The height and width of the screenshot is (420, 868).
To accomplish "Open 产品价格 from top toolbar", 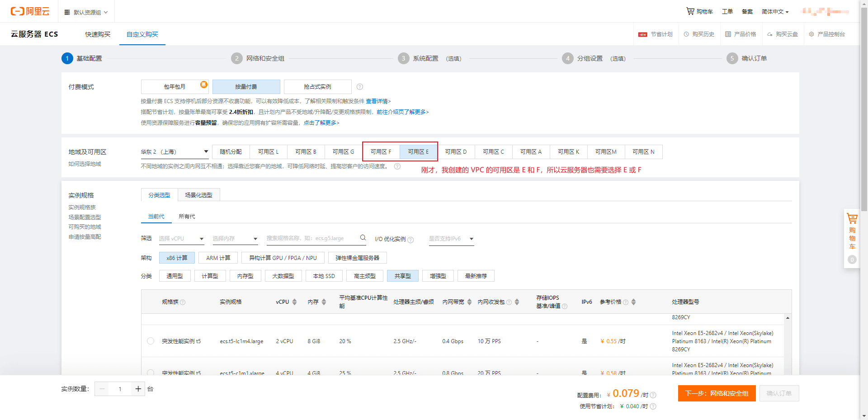I will 741,34.
